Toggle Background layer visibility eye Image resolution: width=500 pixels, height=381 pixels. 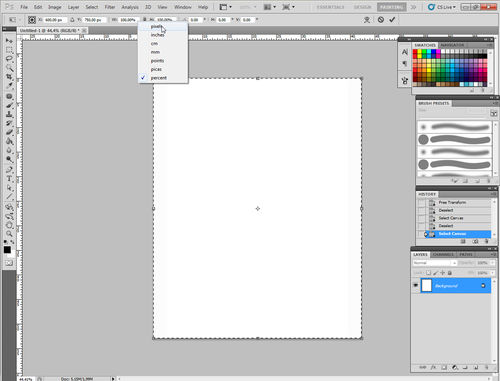tap(415, 286)
